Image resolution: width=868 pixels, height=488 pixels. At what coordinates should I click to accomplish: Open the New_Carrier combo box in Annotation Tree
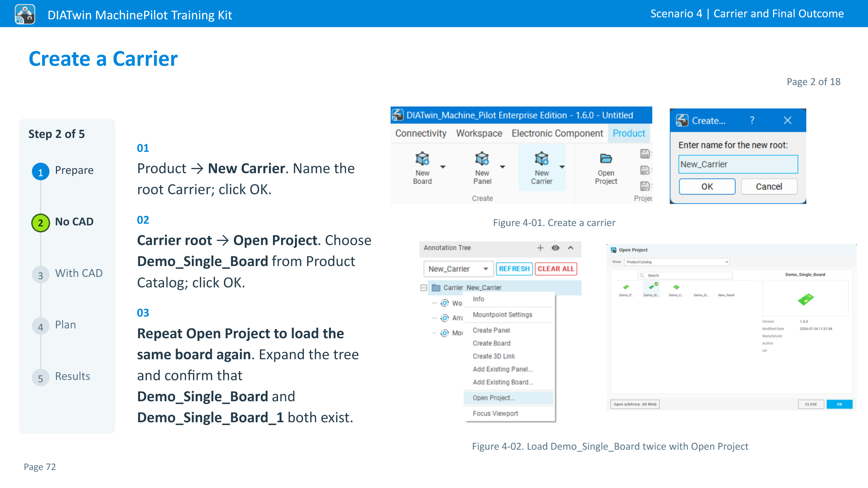coord(458,269)
